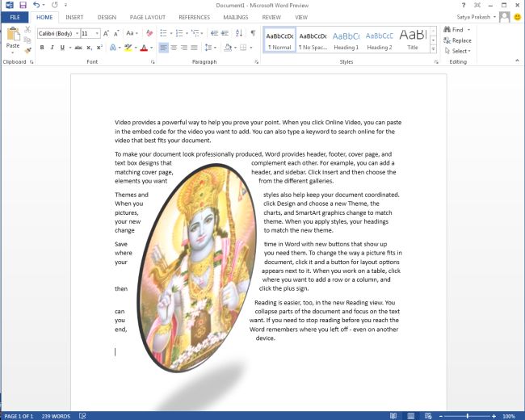Click the Replace button
The height and width of the screenshot is (420, 525).
point(457,40)
